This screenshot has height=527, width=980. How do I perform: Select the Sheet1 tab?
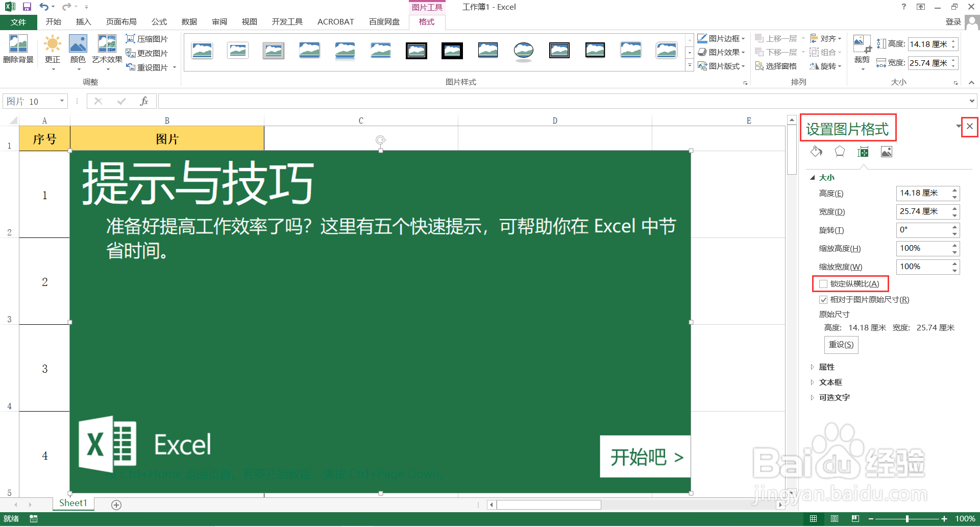pyautogui.click(x=73, y=504)
